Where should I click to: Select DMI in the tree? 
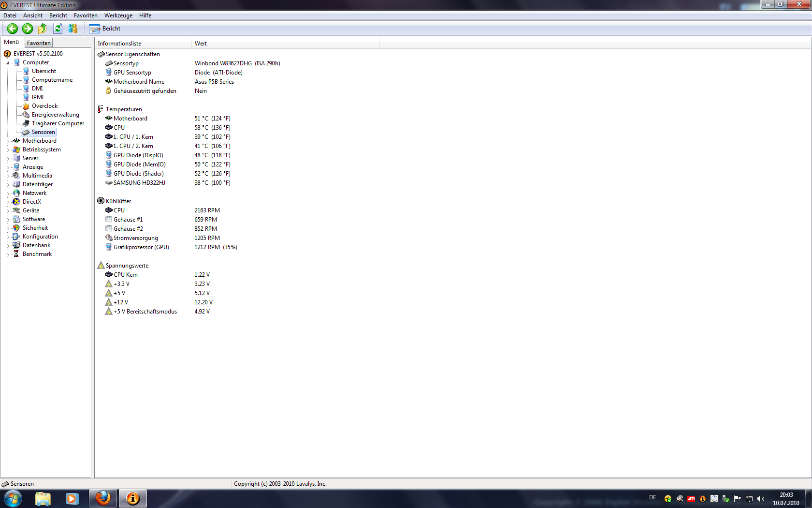pyautogui.click(x=37, y=89)
